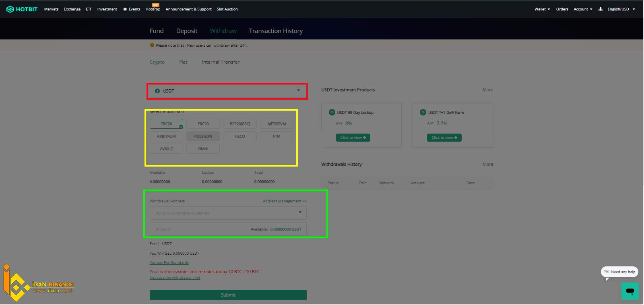This screenshot has width=644, height=305.
Task: Select the BEP20(BSC) blockchain
Action: click(240, 124)
